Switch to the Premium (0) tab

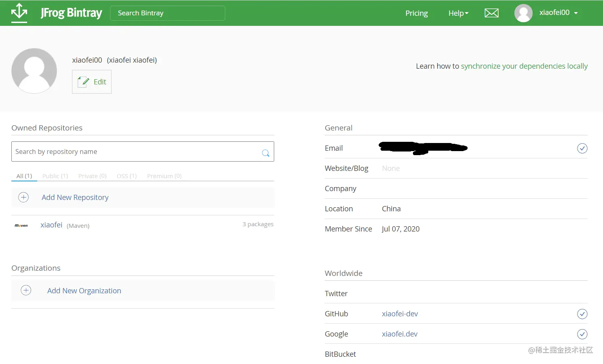coord(164,176)
